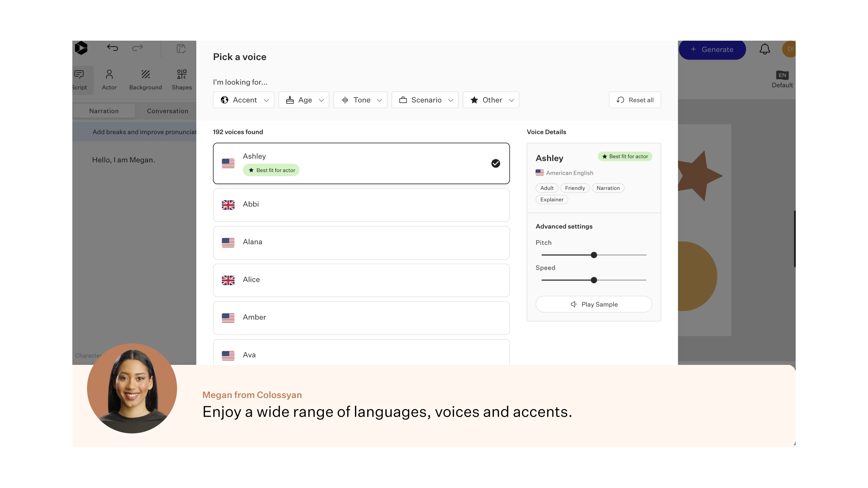Click the save draft icon
Image resolution: width=868 pixels, height=488 pixels.
click(x=181, y=49)
